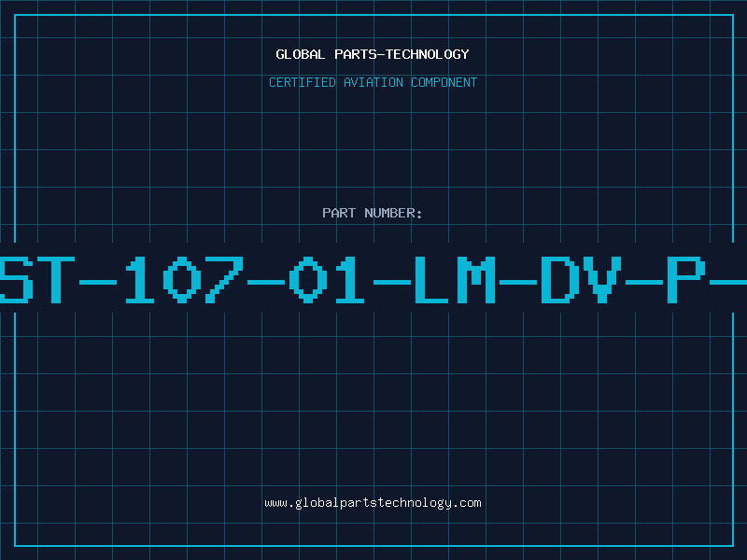
Task: Click the letter L in part number
Action: click(431, 279)
